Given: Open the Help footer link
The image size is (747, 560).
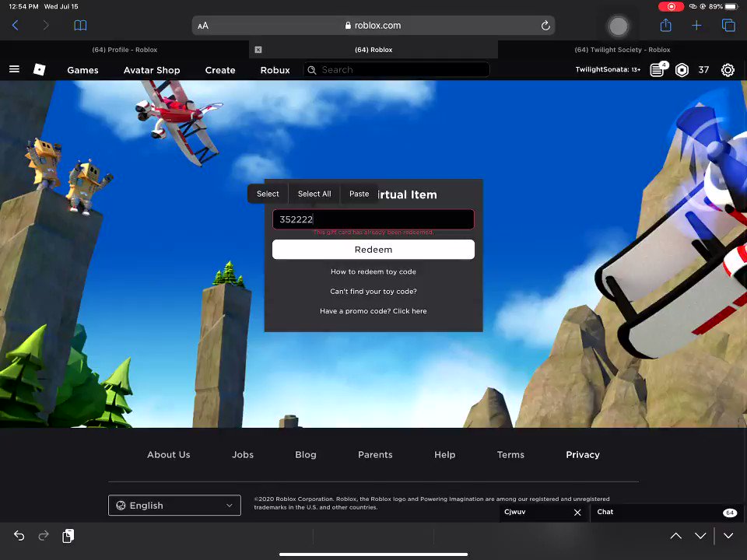Looking at the screenshot, I should 445,455.
